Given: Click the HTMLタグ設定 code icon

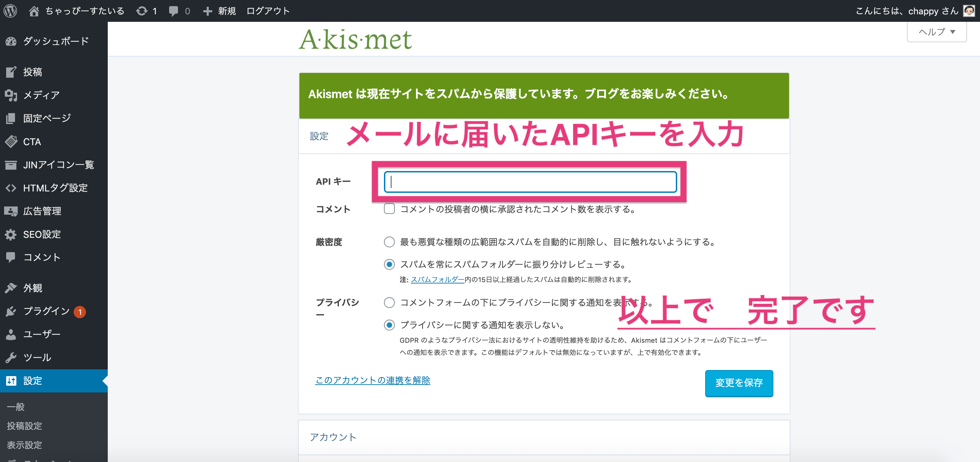Looking at the screenshot, I should point(11,188).
